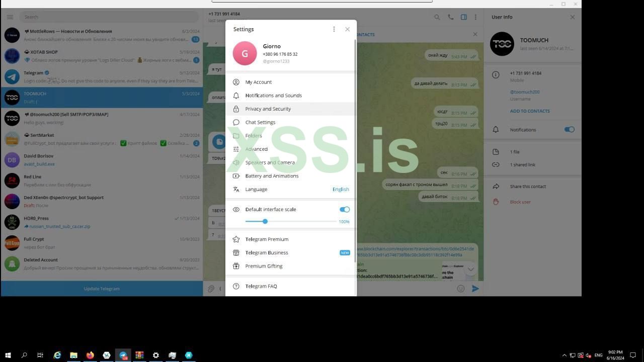This screenshot has height=362, width=644.
Task: Attach a file to the message
Action: (211, 289)
